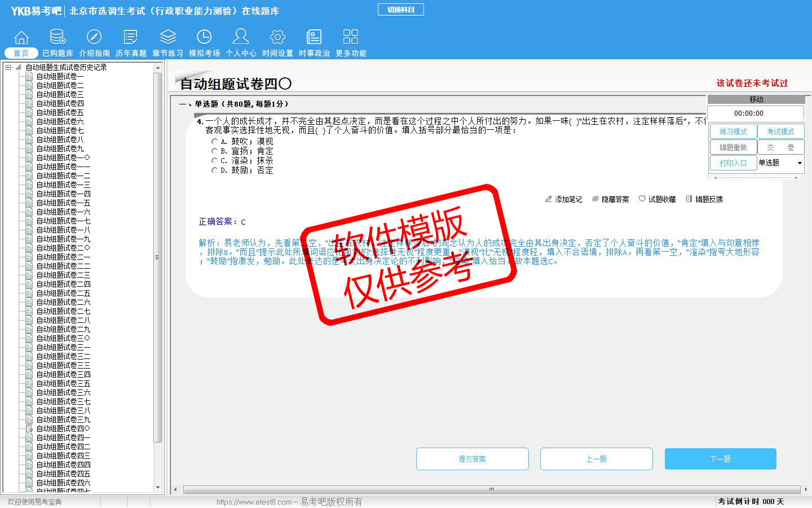This screenshot has width=812, height=508.
Task: Click horizontal scrollbar right arrow
Action: (806, 489)
